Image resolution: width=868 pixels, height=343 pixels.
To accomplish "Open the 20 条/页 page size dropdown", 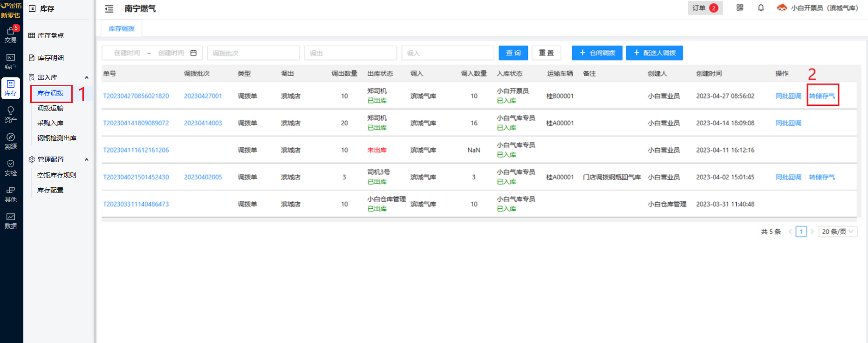I will pyautogui.click(x=838, y=232).
